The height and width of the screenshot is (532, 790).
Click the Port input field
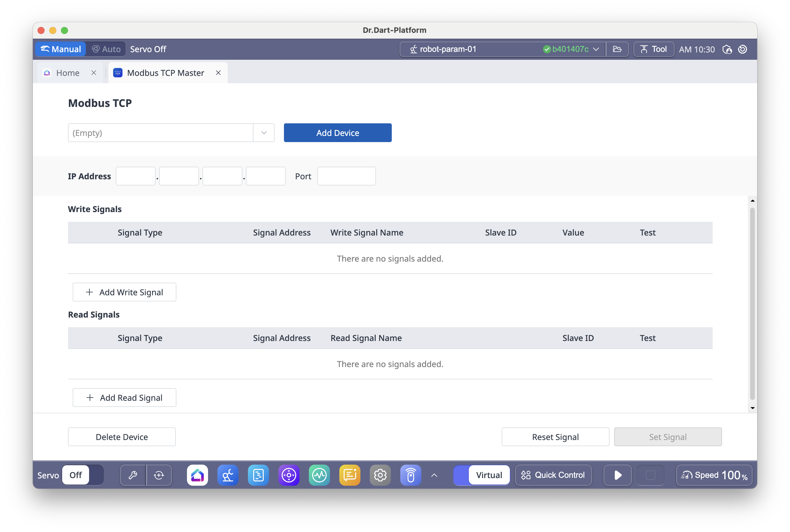[x=346, y=176]
